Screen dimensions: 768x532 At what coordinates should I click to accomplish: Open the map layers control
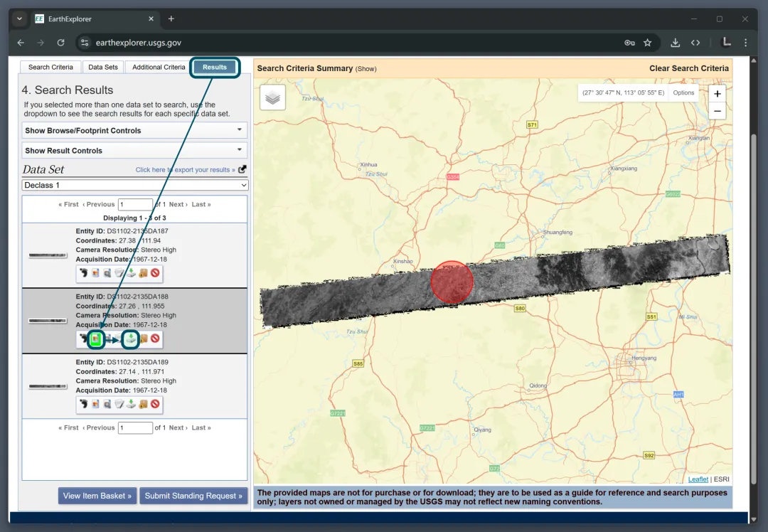(273, 97)
